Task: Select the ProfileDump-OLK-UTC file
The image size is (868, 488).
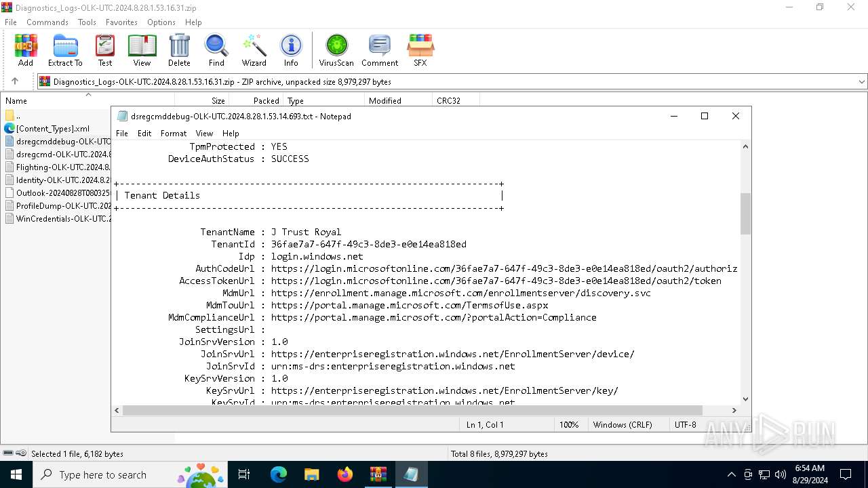Action: pos(57,206)
